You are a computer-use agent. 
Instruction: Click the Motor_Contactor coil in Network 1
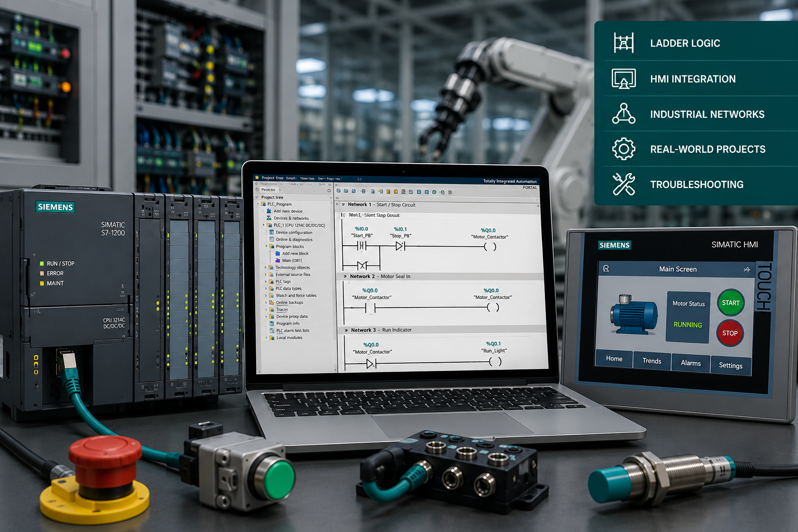pyautogui.click(x=490, y=247)
